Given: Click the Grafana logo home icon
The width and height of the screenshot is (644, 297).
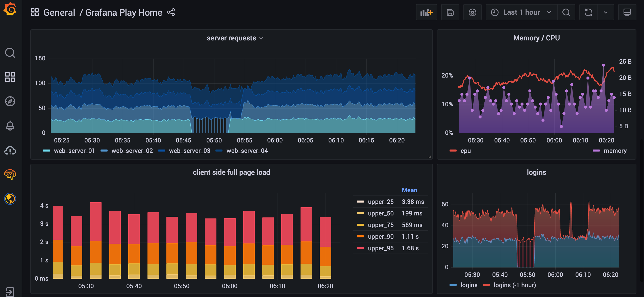Looking at the screenshot, I should (10, 10).
